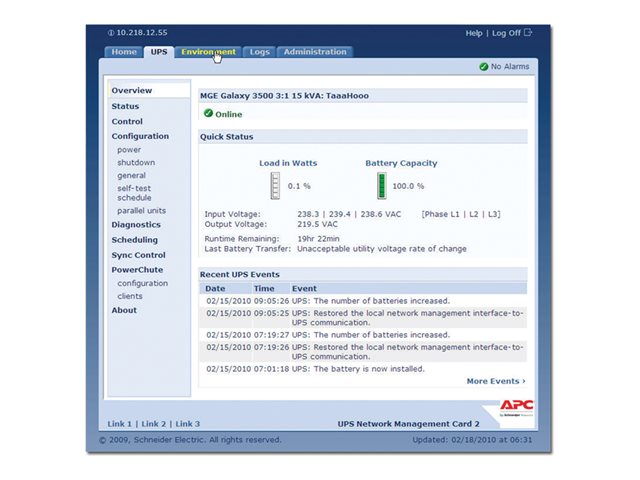
Task: Open Configuration in the sidebar
Action: (x=140, y=136)
